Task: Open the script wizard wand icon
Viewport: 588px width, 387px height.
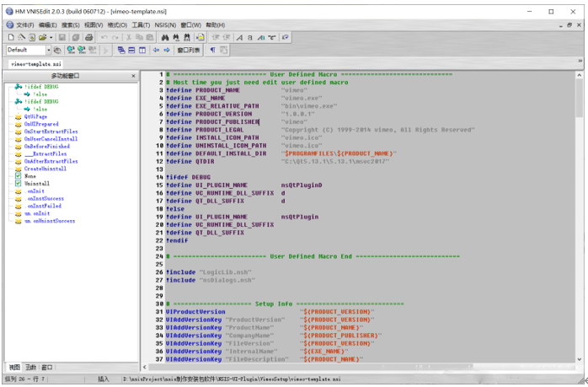Action: click(x=21, y=37)
